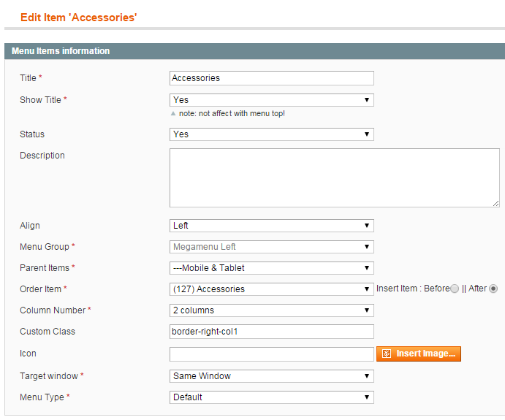Click inside the Description text area
The width and height of the screenshot is (505, 420).
point(334,177)
